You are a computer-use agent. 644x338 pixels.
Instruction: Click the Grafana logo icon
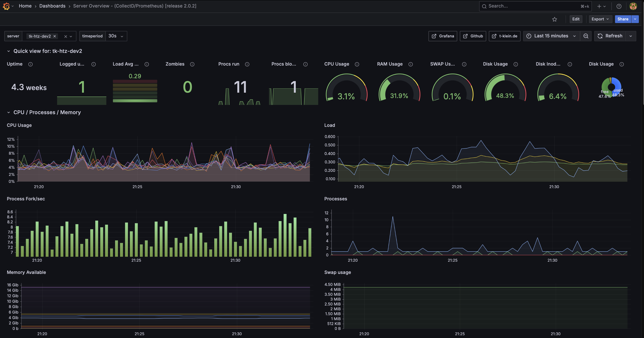(6, 6)
